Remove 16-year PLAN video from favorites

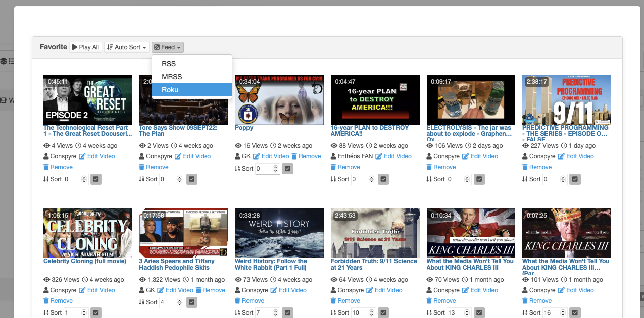[345, 167]
